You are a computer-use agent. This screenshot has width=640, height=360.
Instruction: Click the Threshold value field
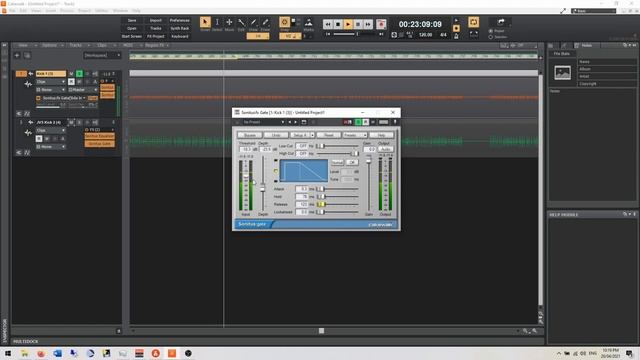(246, 149)
